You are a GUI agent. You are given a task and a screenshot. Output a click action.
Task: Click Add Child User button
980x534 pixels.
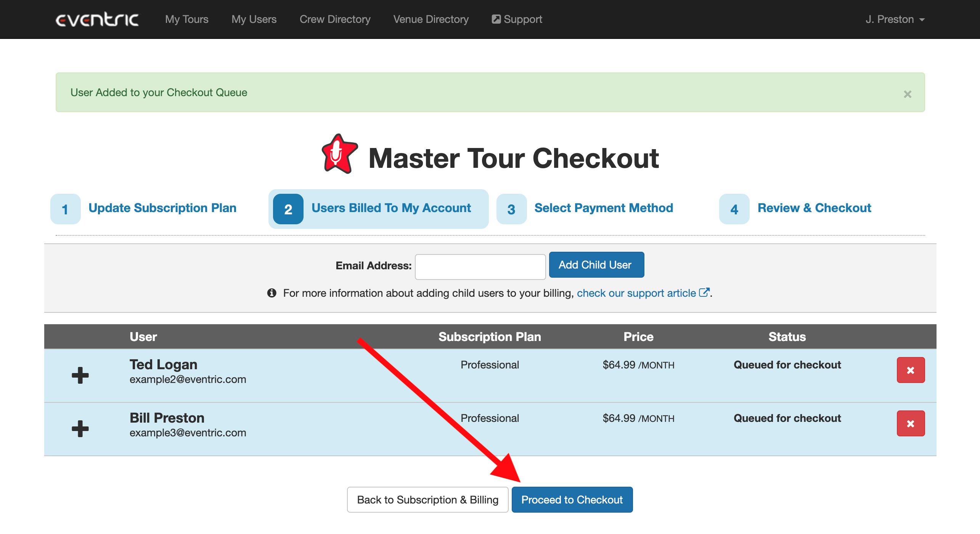click(596, 265)
